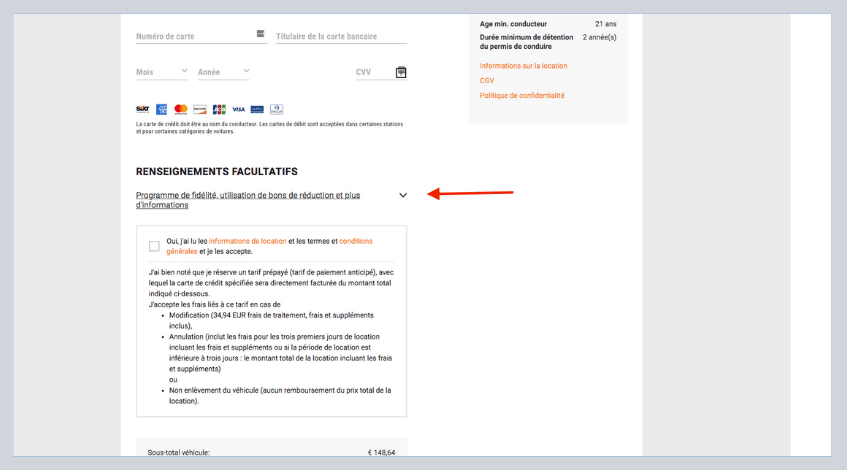Click the Sixt card logo
This screenshot has height=470, width=847.
[x=143, y=109]
